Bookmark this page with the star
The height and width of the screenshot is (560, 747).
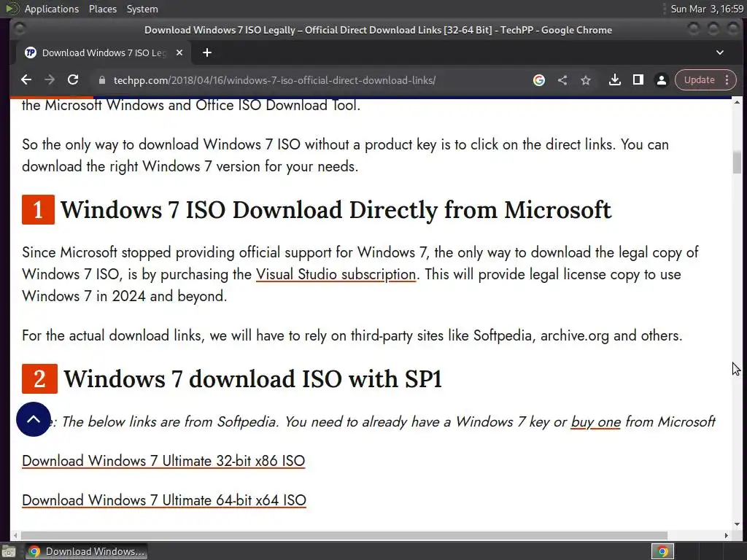tap(586, 80)
